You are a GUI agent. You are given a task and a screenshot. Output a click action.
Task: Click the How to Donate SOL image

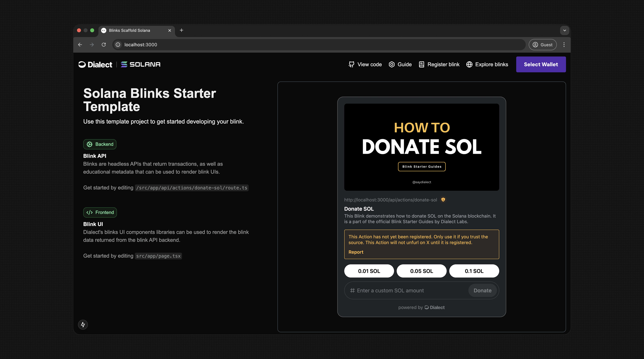coord(421,147)
